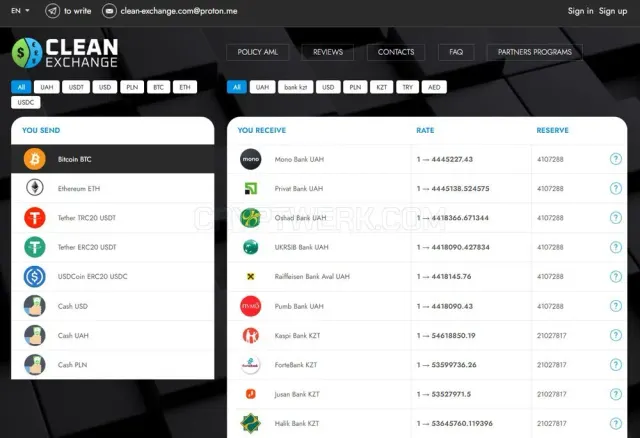
Task: Click the 'to write' Telegram link text
Action: (x=78, y=11)
